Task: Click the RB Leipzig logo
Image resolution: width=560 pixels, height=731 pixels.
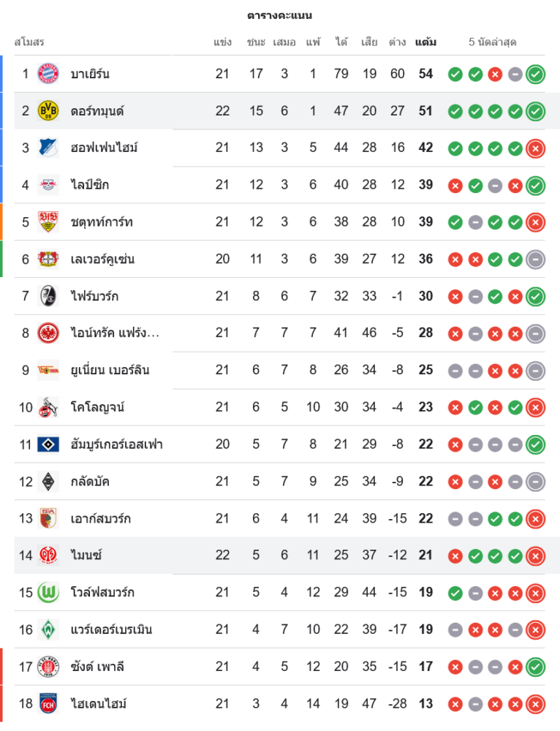Action: (x=48, y=185)
